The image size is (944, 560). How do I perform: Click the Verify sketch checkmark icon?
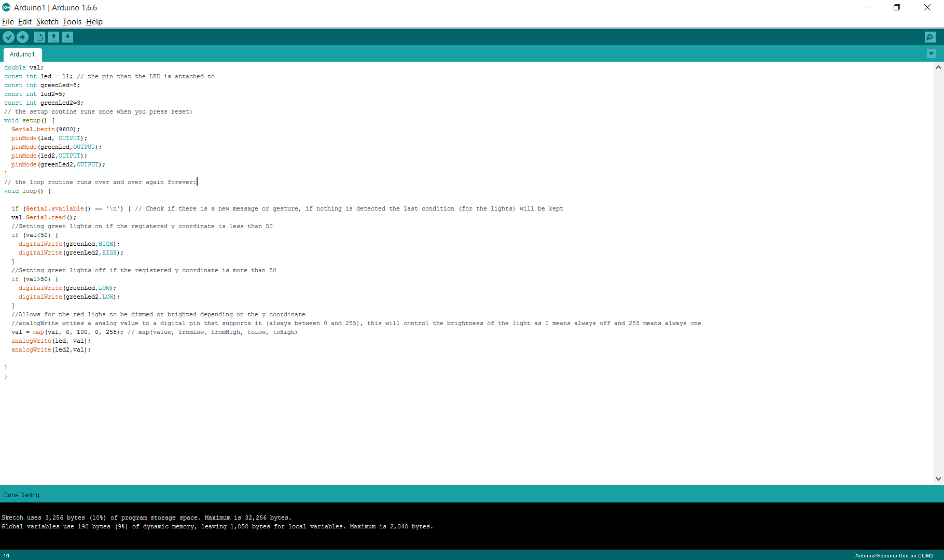click(x=8, y=37)
